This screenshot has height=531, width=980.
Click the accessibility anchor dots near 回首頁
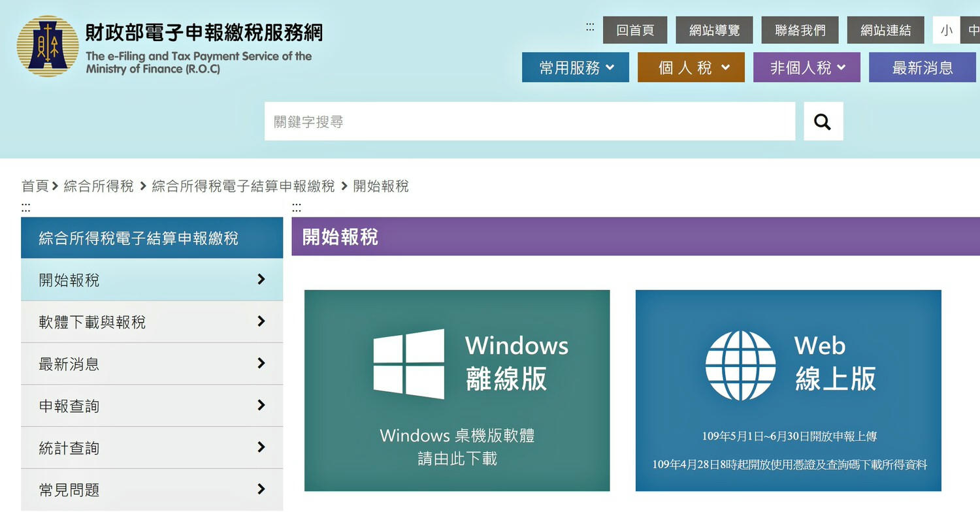tap(590, 27)
